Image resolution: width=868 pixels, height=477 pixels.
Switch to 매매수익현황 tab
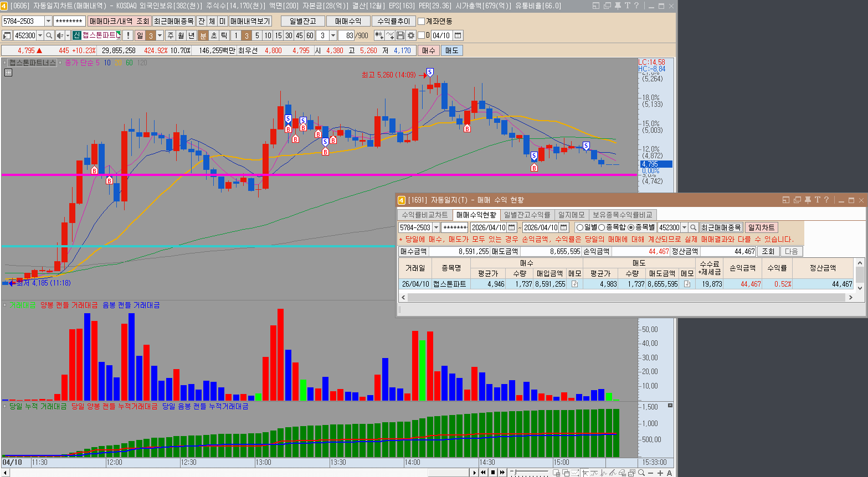476,215
